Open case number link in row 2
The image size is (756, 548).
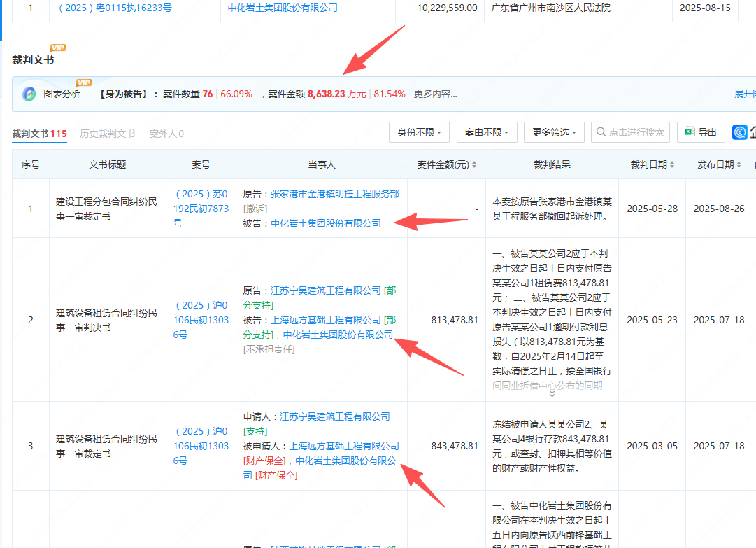click(201, 320)
